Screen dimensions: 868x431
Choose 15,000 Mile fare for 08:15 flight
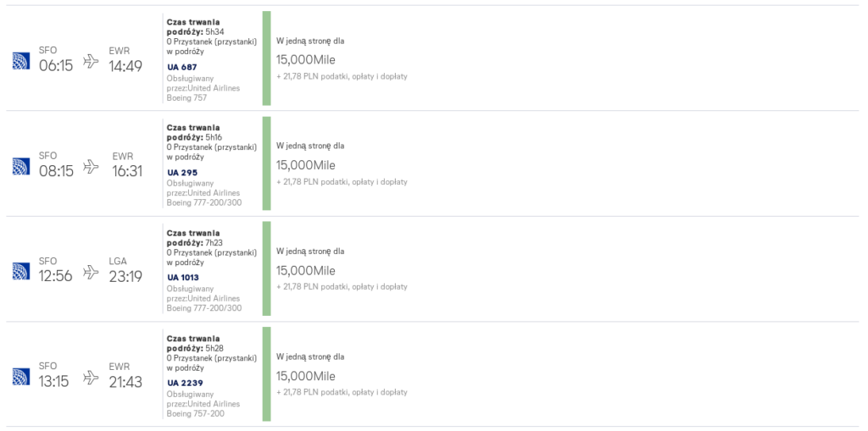coord(305,165)
